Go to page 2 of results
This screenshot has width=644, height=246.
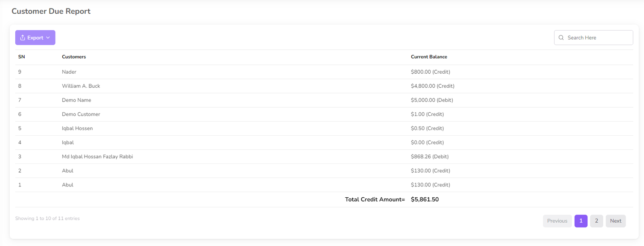tap(596, 221)
